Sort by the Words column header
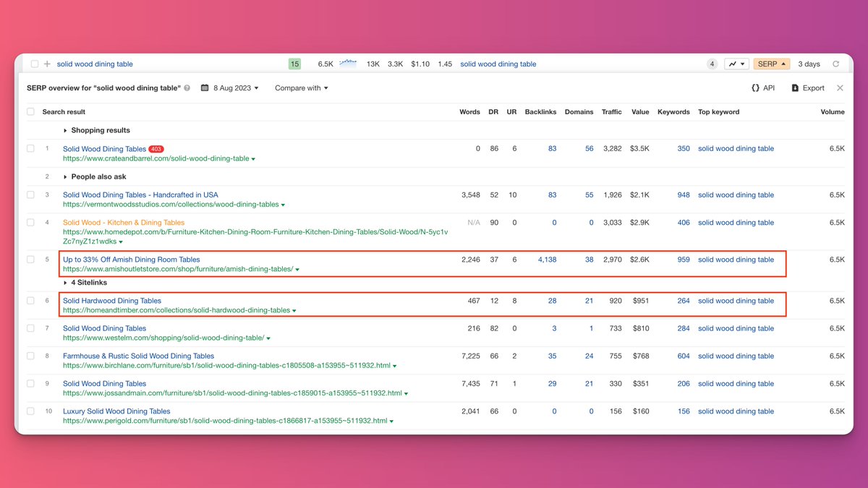 [x=469, y=112]
